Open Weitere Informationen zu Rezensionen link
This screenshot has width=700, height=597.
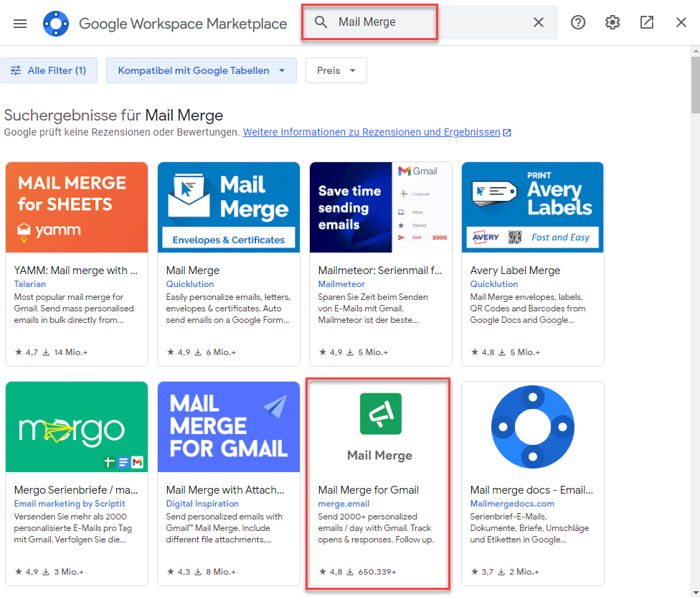[372, 132]
